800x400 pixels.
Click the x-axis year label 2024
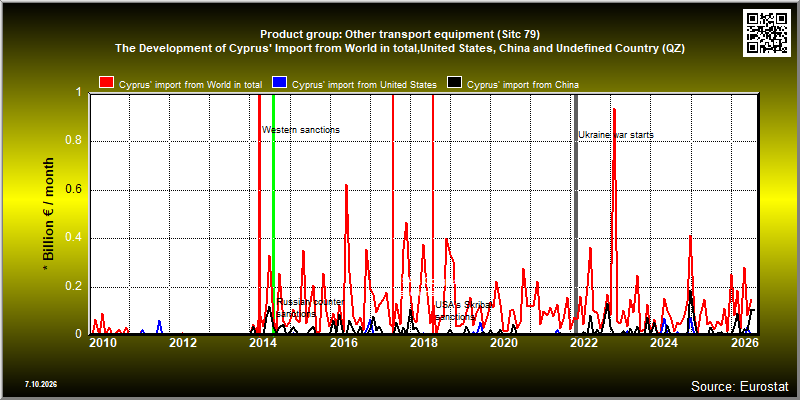664,342
